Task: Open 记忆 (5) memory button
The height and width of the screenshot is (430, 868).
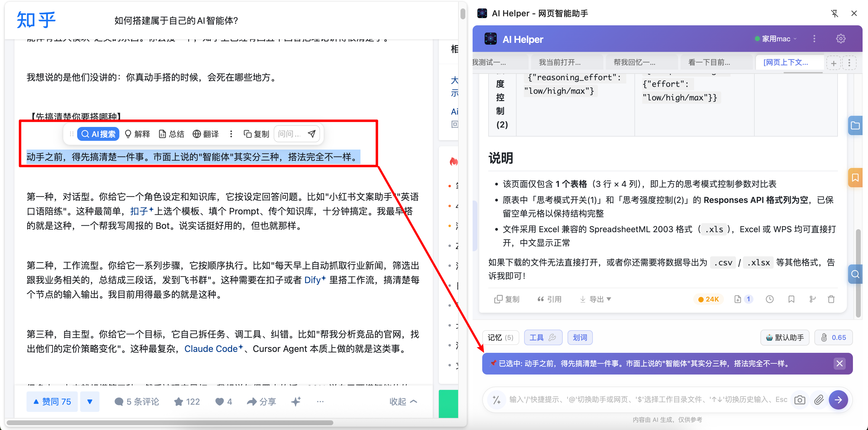Action: click(x=500, y=338)
